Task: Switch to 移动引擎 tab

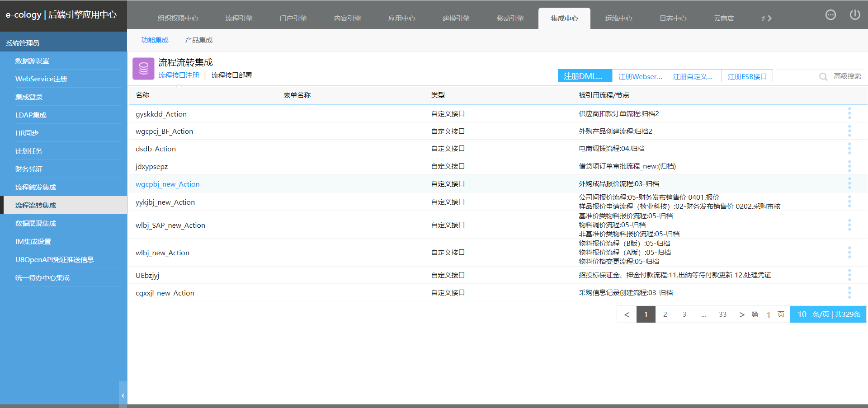Action: coord(510,19)
